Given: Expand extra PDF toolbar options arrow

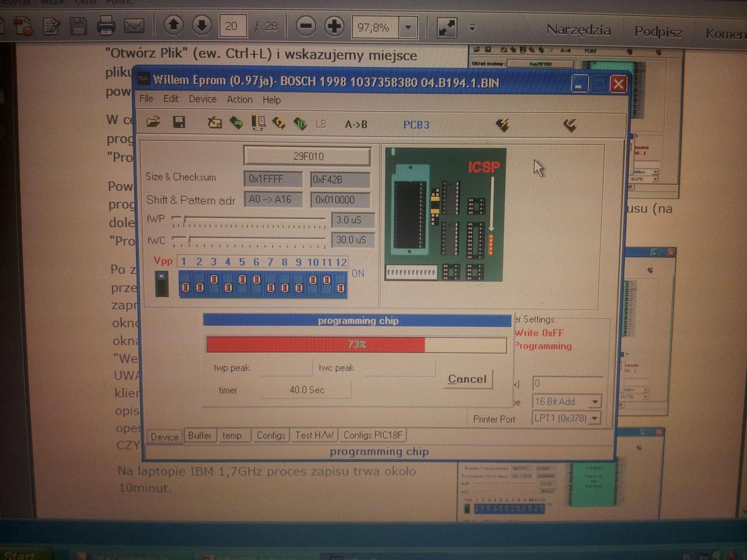Looking at the screenshot, I should click(x=472, y=28).
